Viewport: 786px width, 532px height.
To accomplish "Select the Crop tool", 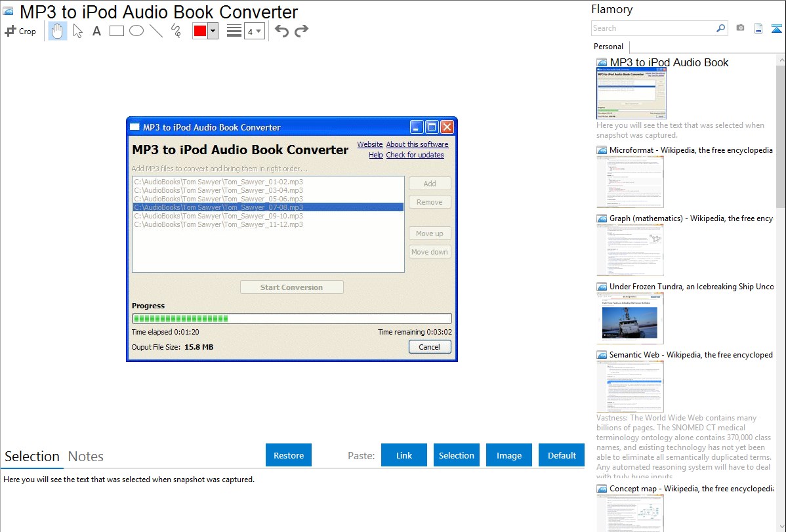I will coord(20,31).
